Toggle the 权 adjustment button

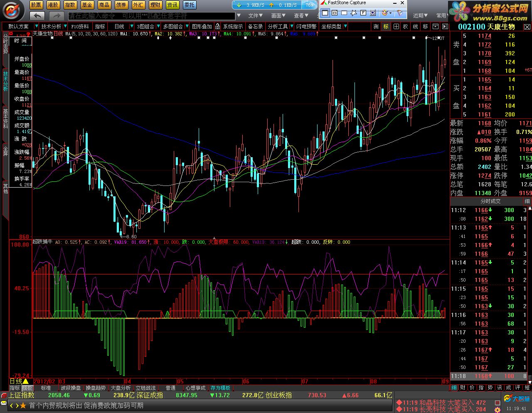coord(406,26)
